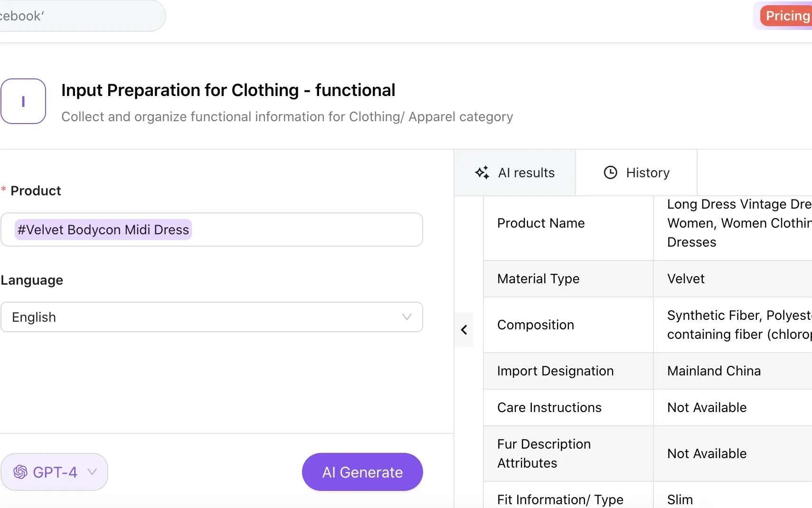812x508 pixels.
Task: Select the '#Velvet Bodycon Midi Dress' tag
Action: tap(103, 230)
